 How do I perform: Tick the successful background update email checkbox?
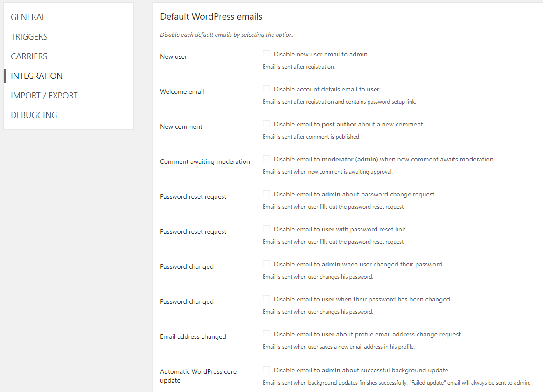[x=266, y=370]
